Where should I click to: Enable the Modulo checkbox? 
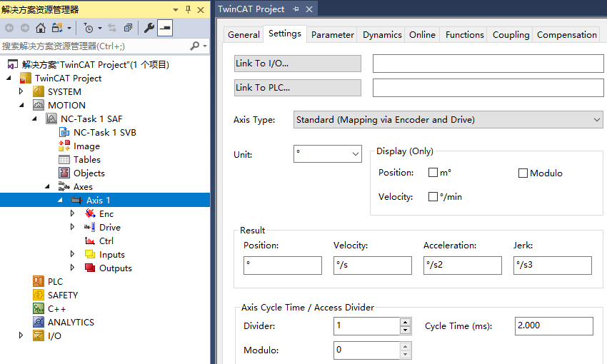point(523,173)
